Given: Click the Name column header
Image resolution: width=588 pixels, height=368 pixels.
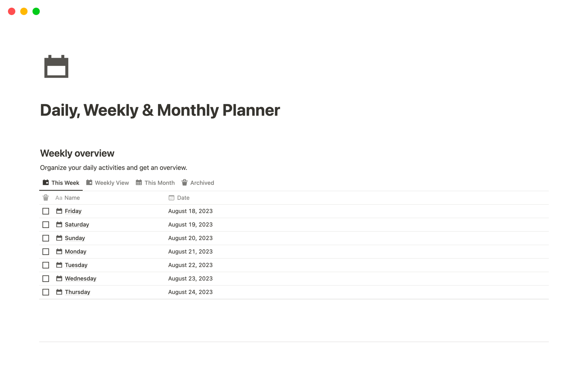Looking at the screenshot, I should (72, 197).
